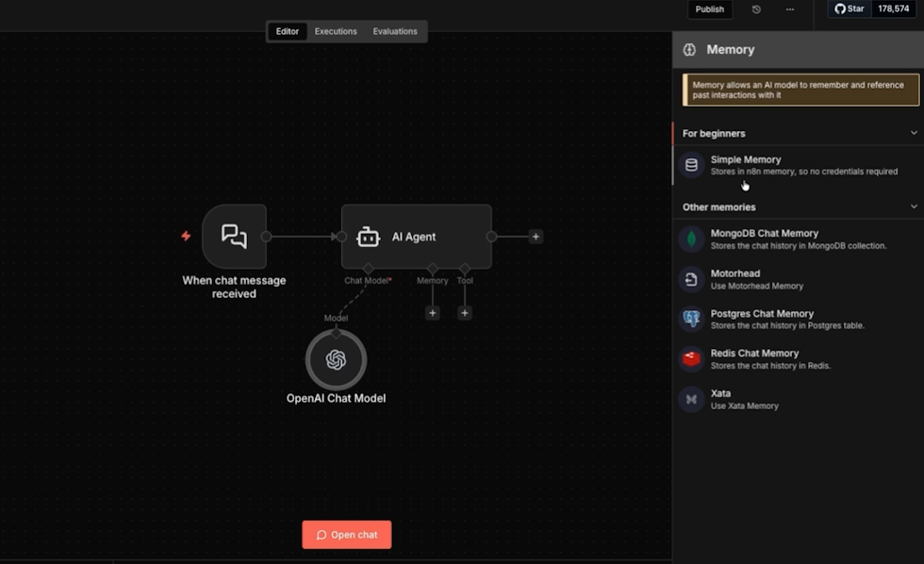This screenshot has height=564, width=924.
Task: Switch to the Editor tab
Action: 288,31
